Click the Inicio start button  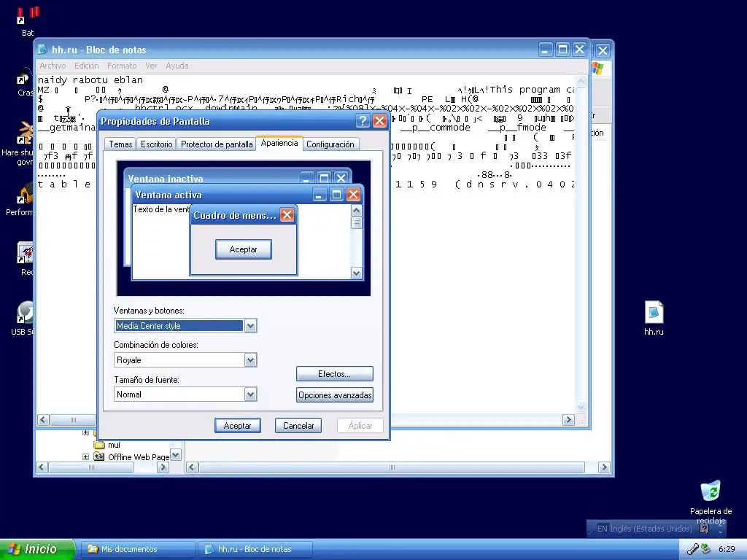point(37,549)
